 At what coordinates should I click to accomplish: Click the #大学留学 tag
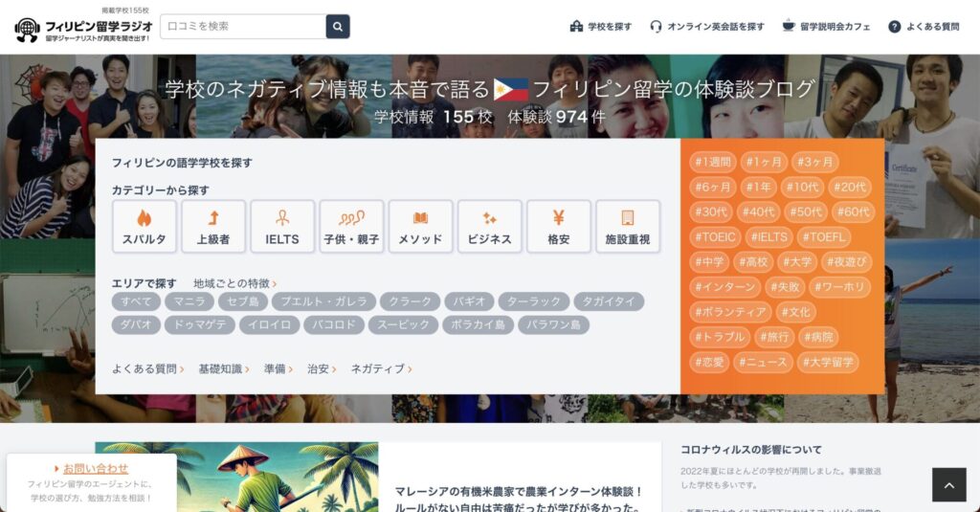[x=828, y=362]
